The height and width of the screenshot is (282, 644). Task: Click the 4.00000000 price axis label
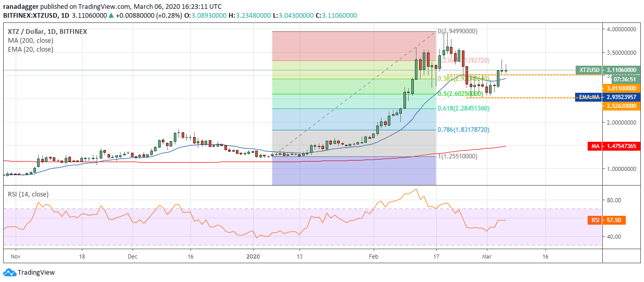(622, 30)
